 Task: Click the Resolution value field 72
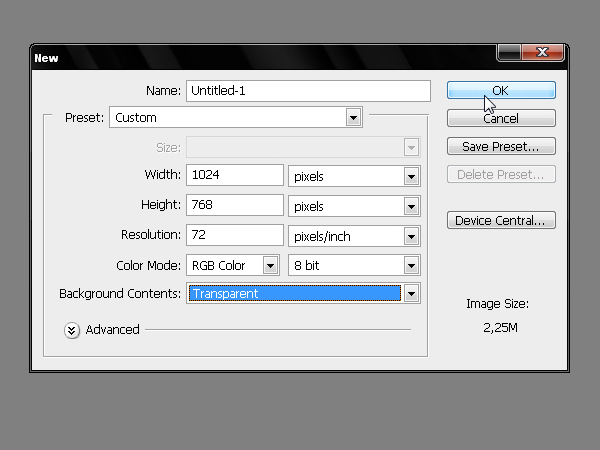coord(235,235)
